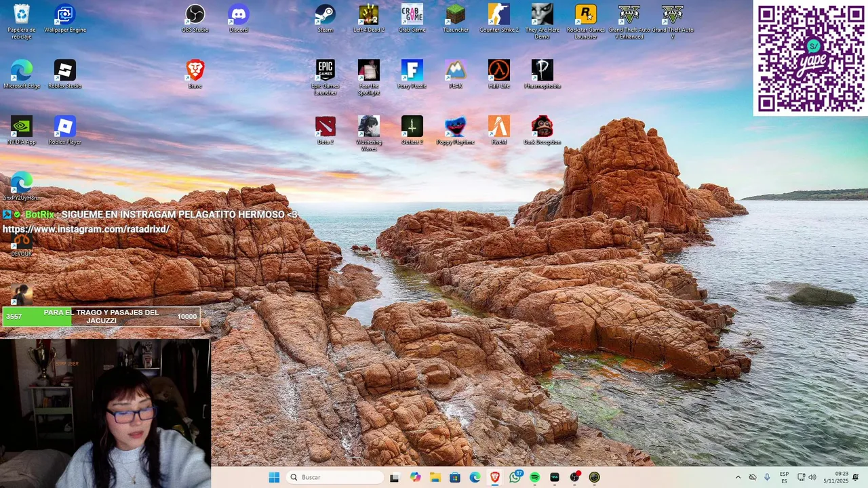Launch Wallpaper Engine from the desktop

65,18
